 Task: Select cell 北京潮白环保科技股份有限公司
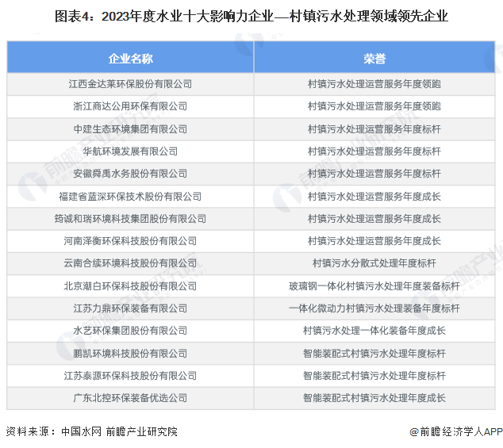click(x=130, y=286)
